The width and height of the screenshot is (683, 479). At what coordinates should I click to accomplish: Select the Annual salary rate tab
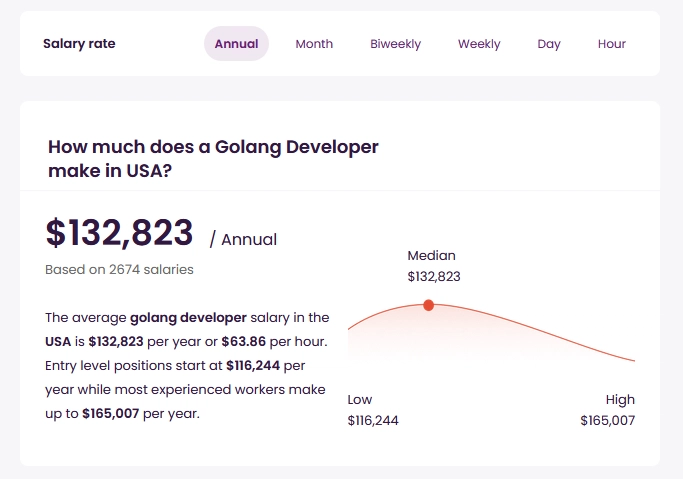(236, 44)
